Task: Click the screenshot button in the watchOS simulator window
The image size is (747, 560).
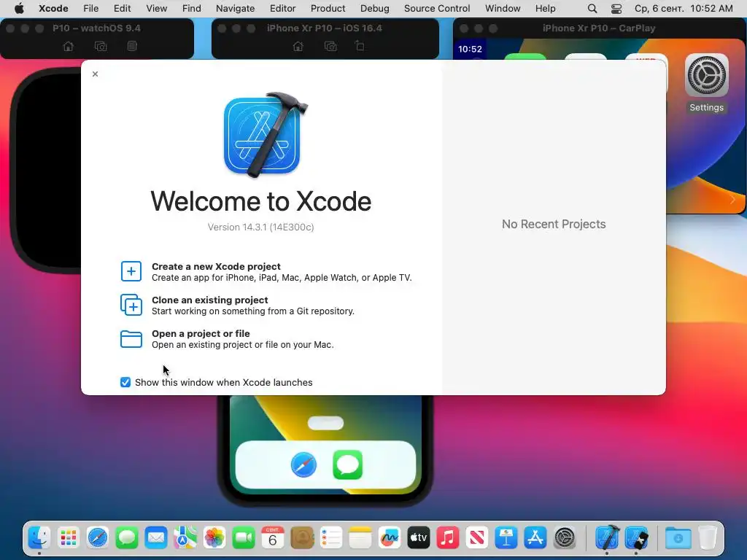Action: (x=101, y=46)
